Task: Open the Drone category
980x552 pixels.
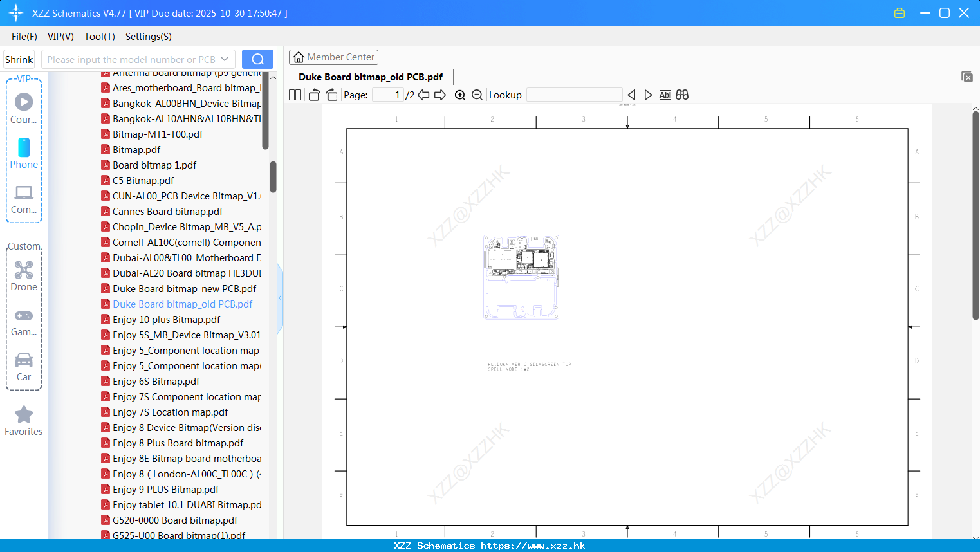Action: tap(24, 275)
